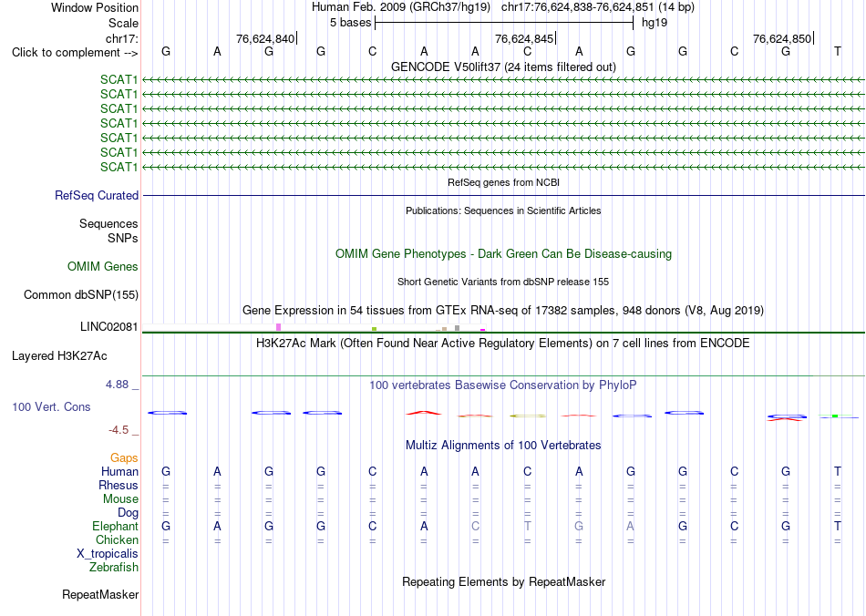The width and height of the screenshot is (866, 616).
Task: Click the blue RefSeq Curated gene line
Action: click(503, 195)
